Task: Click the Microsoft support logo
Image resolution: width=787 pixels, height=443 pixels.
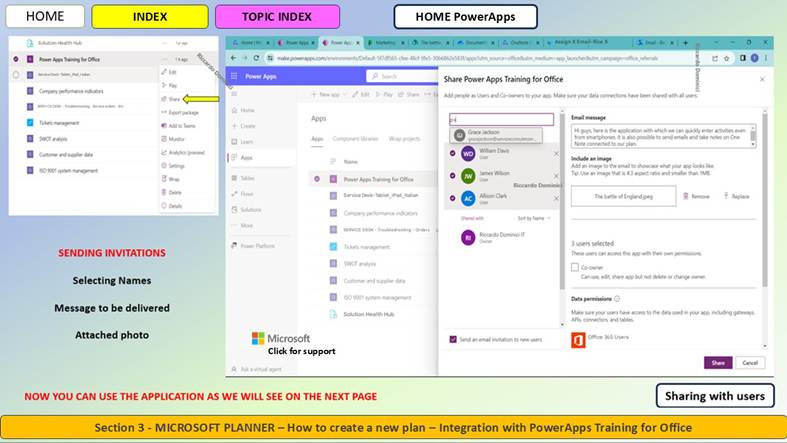Action: [x=281, y=338]
